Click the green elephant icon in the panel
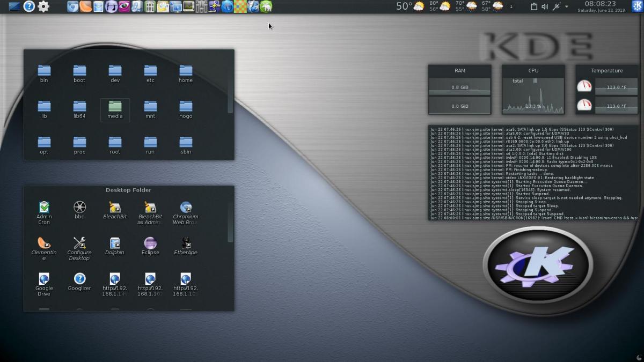The image size is (644, 362). (x=266, y=6)
